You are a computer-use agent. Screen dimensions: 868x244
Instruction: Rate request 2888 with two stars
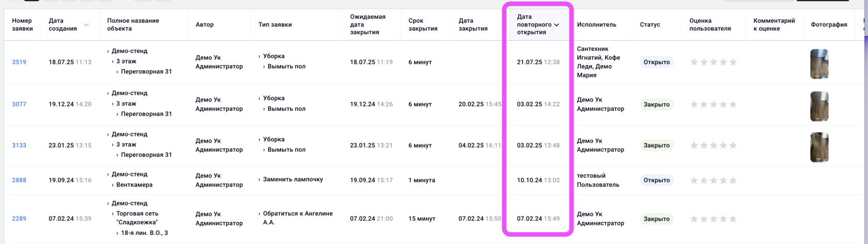704,181
